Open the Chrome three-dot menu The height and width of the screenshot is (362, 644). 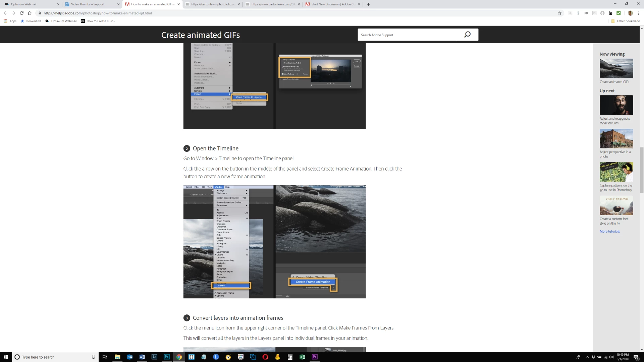(639, 13)
